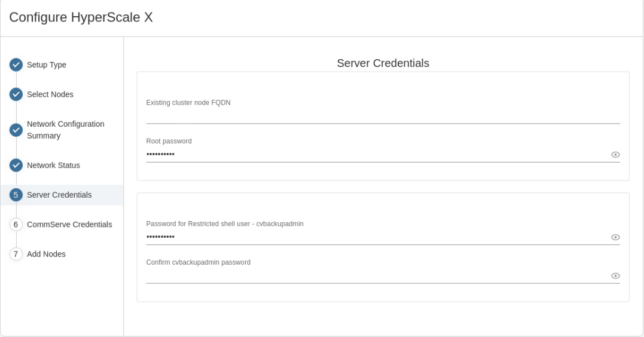
Task: Click the Setup Type completed checkmark icon
Action: click(16, 65)
